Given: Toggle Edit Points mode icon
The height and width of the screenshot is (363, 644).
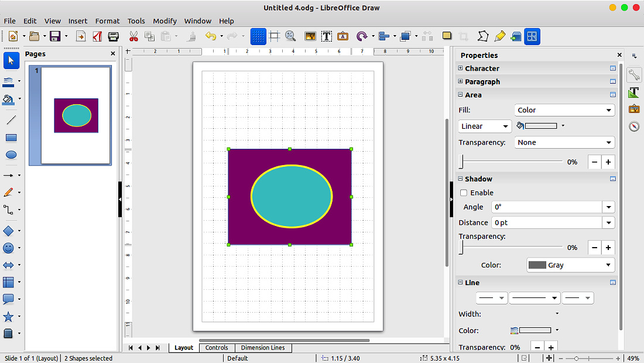Looking at the screenshot, I should tap(483, 36).
